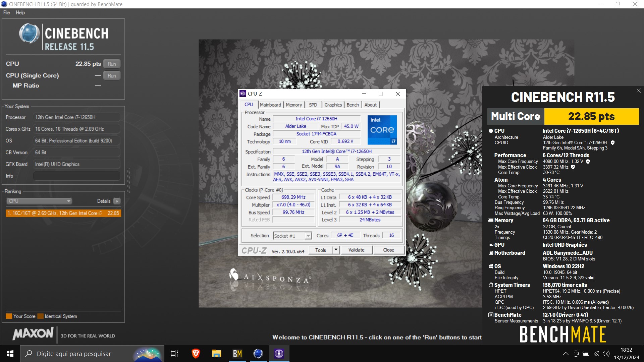This screenshot has height=362, width=644.
Task: Open the Socket #1 selection dropdown
Action: click(292, 236)
